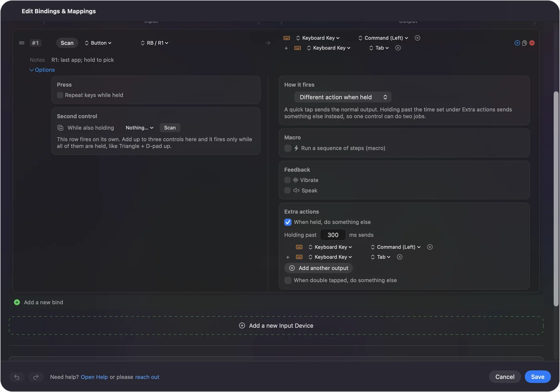Image resolution: width=560 pixels, height=392 pixels.
Task: Open top-row Keyboard Key type dropdown
Action: coord(318,38)
